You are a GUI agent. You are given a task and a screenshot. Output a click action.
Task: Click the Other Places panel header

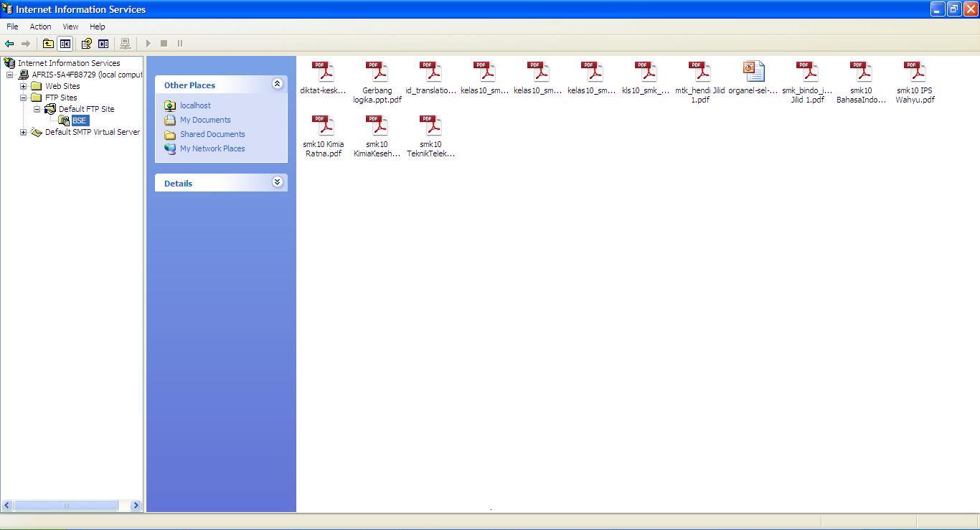(x=221, y=85)
